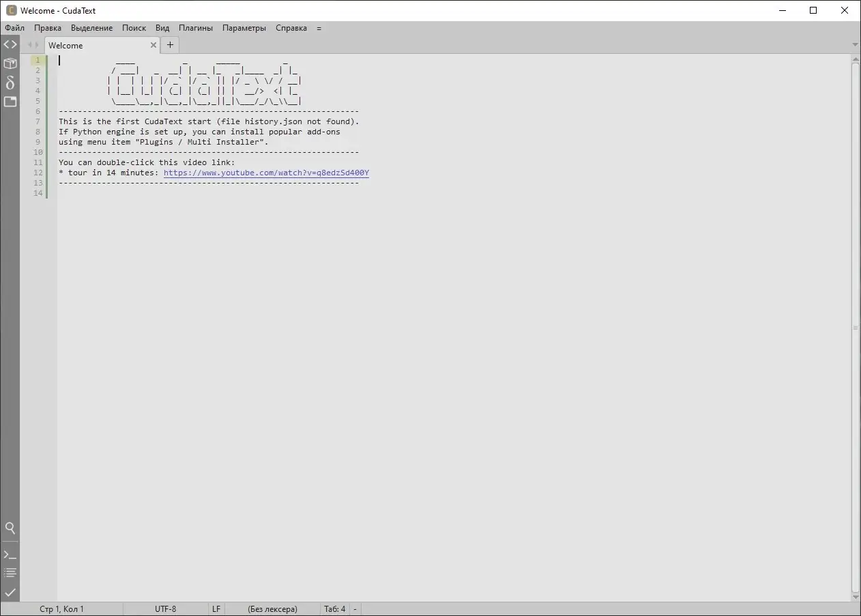The width and height of the screenshot is (861, 616).
Task: Open the Вид menu
Action: click(x=162, y=28)
